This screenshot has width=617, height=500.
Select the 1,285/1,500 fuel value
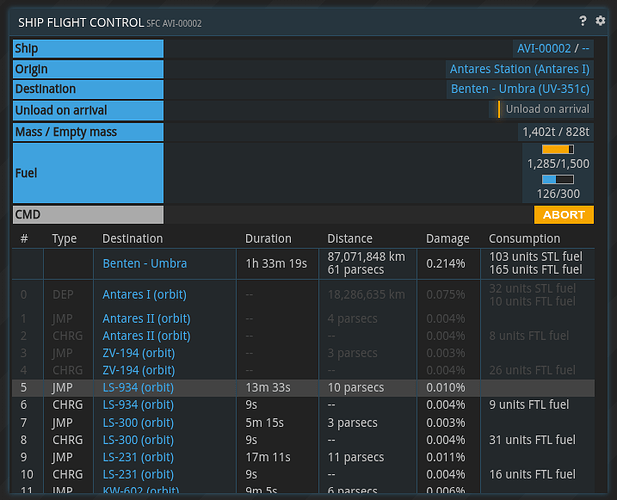coord(558,164)
